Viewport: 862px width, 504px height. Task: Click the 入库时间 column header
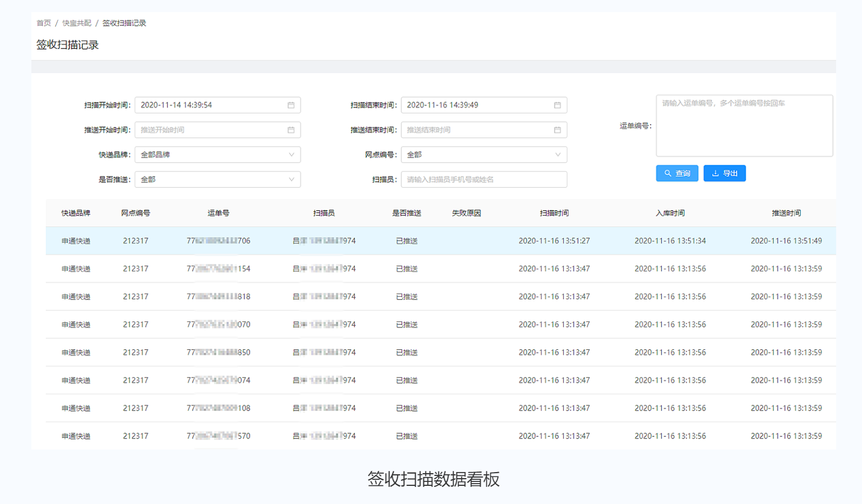[670, 213]
